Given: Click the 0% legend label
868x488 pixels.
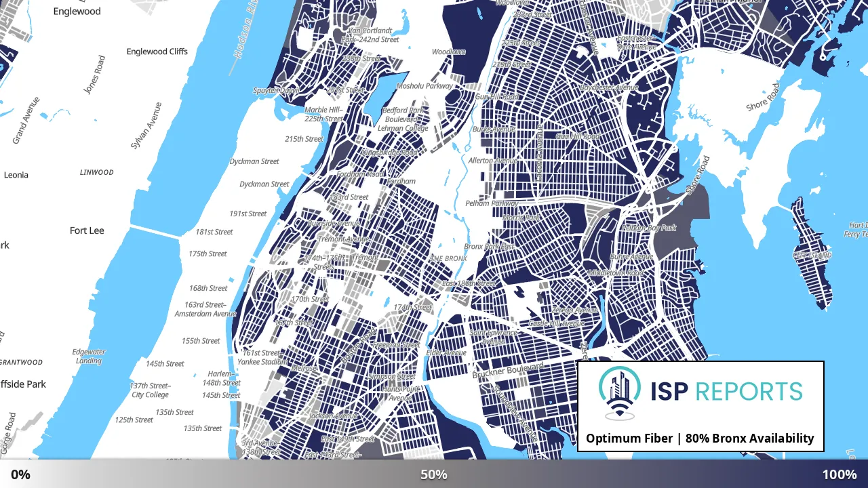Looking at the screenshot, I should (20, 474).
